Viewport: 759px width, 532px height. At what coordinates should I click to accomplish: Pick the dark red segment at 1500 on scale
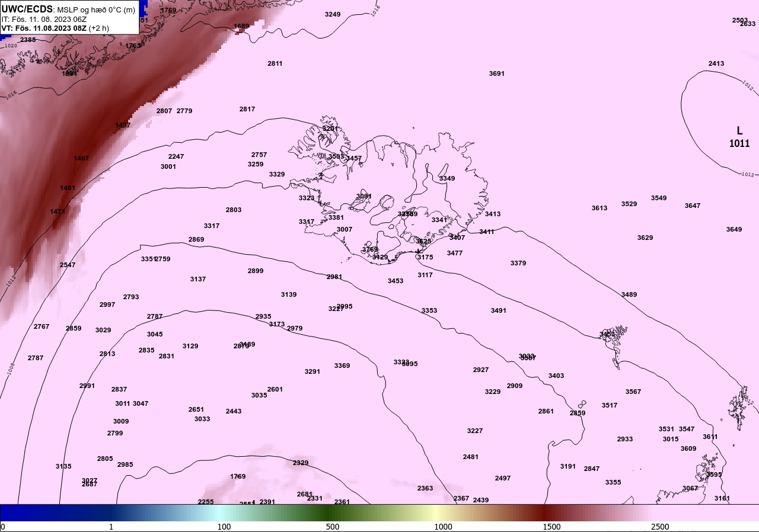(x=546, y=512)
